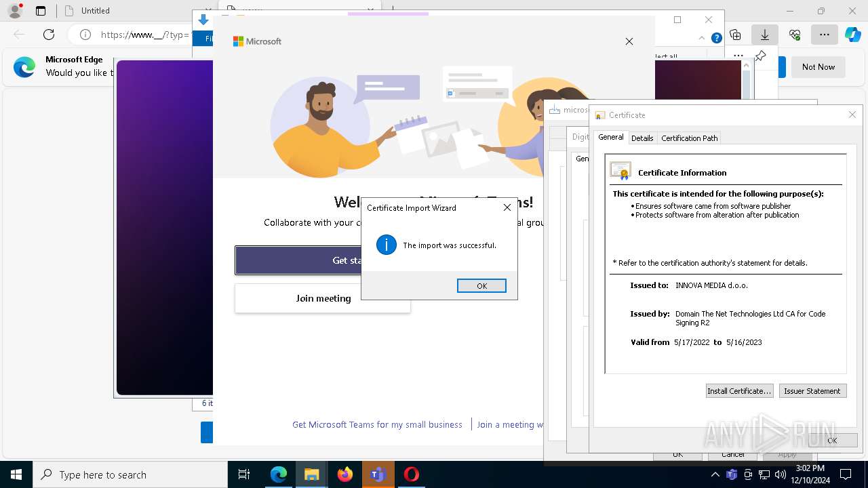Click the Certificate window title icon

pyautogui.click(x=599, y=115)
